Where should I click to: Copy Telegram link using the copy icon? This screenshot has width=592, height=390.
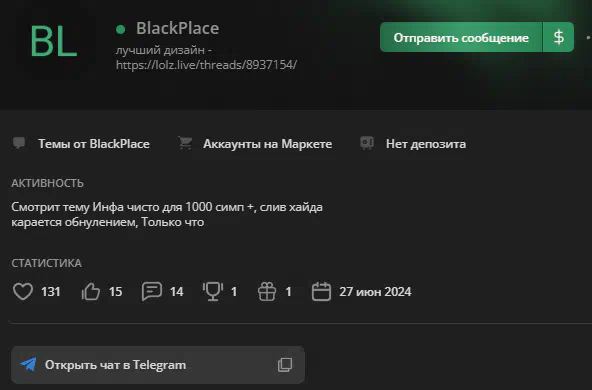pos(285,365)
